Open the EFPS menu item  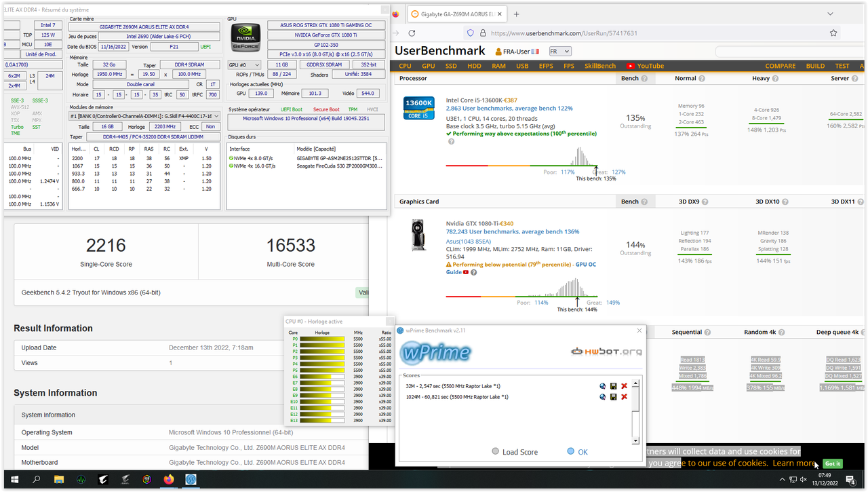(x=546, y=66)
